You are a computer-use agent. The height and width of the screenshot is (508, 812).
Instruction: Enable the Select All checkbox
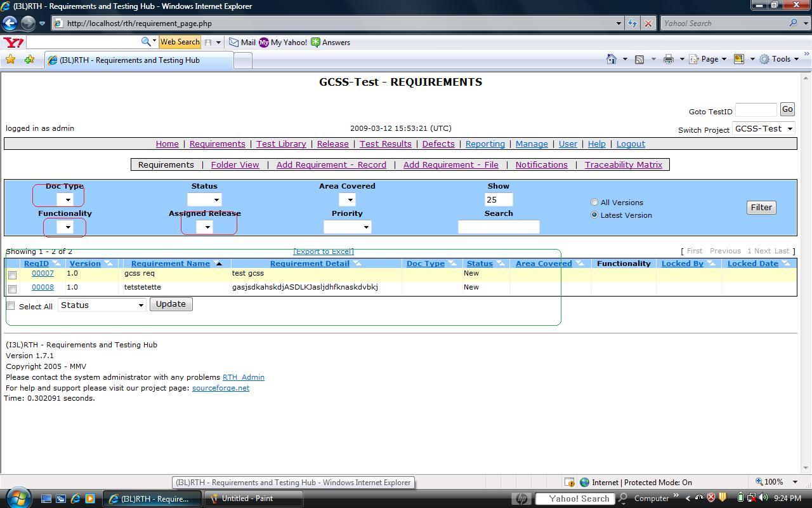11,305
